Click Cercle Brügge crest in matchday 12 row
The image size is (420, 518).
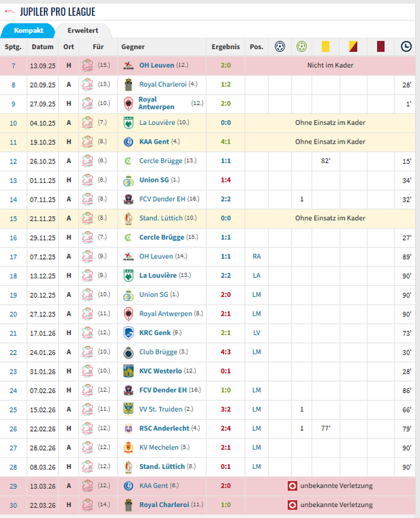(x=128, y=161)
